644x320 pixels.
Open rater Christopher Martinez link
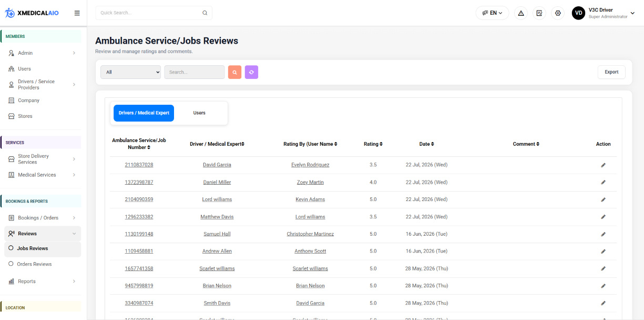click(x=310, y=234)
